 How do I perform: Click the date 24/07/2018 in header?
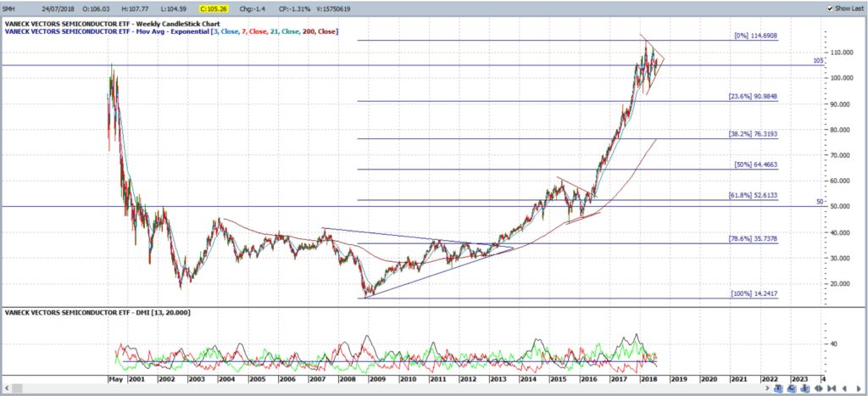point(58,8)
